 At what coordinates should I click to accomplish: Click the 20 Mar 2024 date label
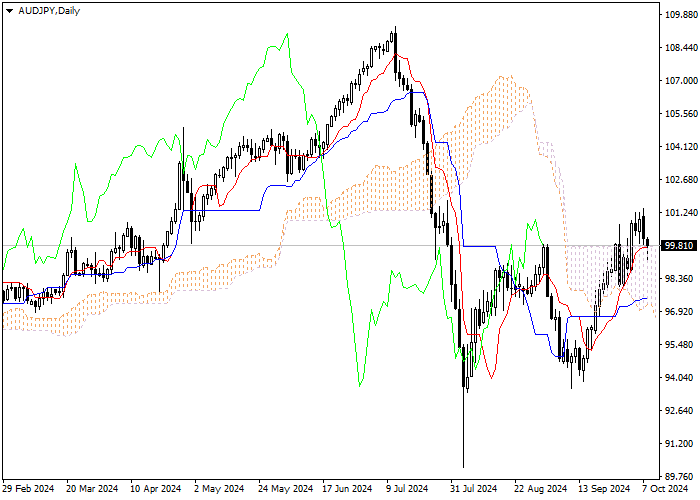point(92,489)
